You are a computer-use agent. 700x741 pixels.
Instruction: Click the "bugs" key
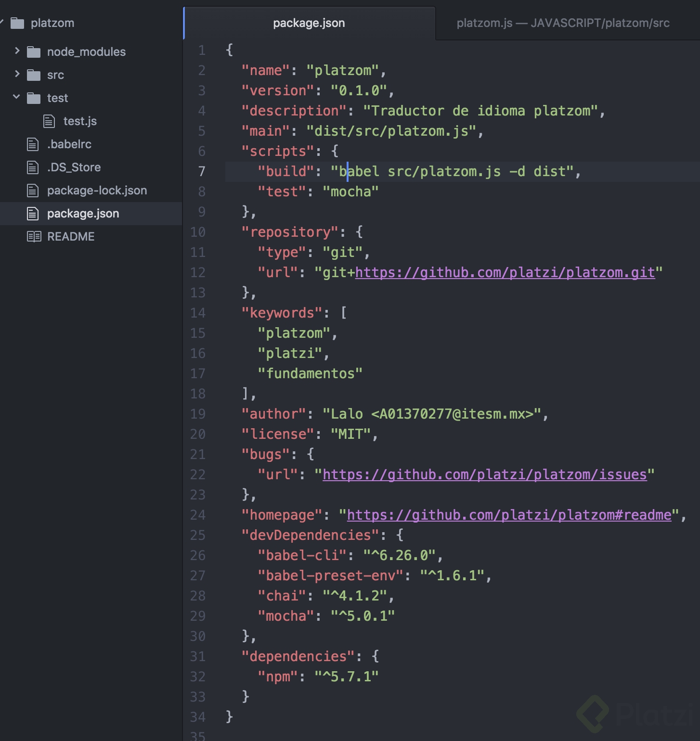point(266,455)
